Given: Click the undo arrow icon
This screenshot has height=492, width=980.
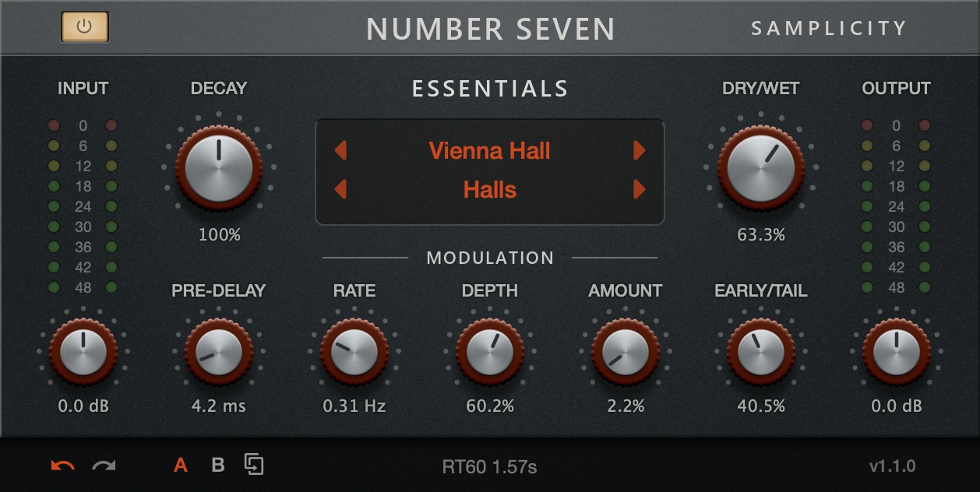Looking at the screenshot, I should pos(62,466).
